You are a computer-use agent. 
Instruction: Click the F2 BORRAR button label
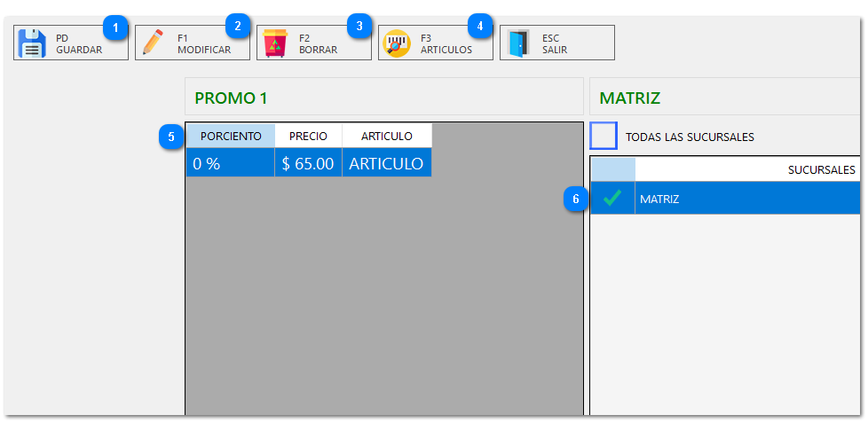pyautogui.click(x=319, y=44)
